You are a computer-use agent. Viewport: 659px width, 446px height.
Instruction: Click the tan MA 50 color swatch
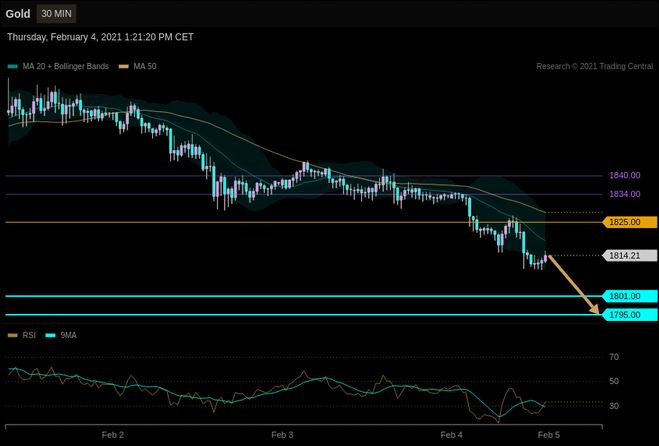point(124,66)
